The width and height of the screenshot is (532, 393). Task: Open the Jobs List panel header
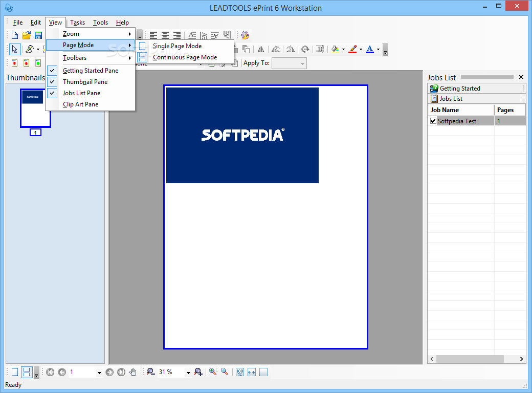click(476, 98)
